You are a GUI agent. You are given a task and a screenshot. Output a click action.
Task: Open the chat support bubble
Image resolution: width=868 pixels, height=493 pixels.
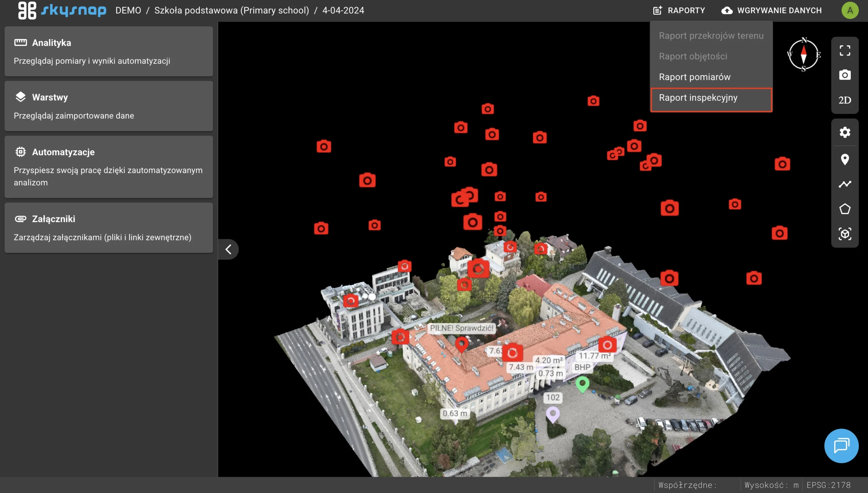coord(841,446)
